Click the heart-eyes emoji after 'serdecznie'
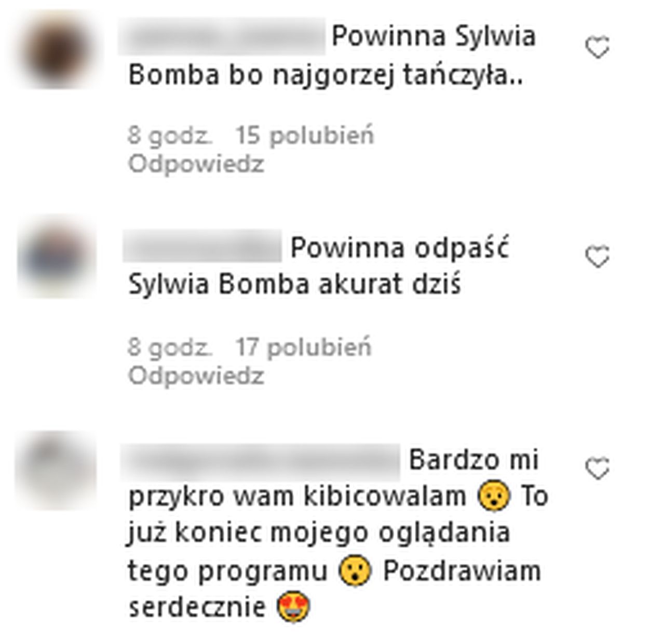This screenshot has width=649, height=644. [x=294, y=608]
